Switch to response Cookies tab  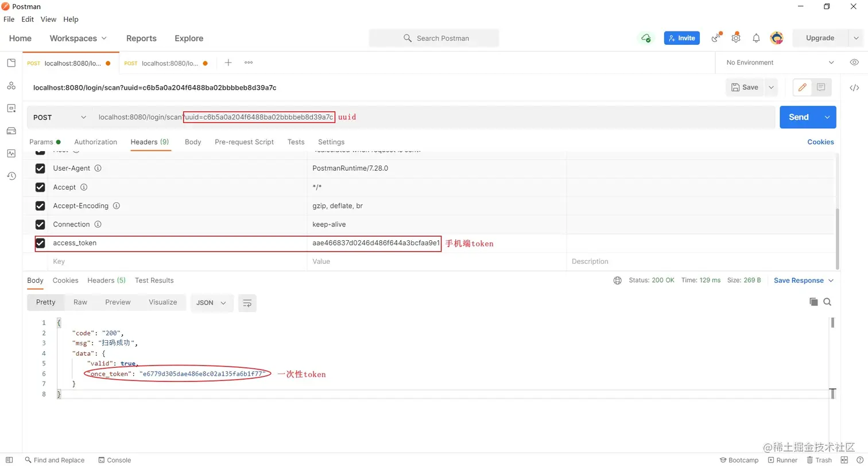pos(65,280)
